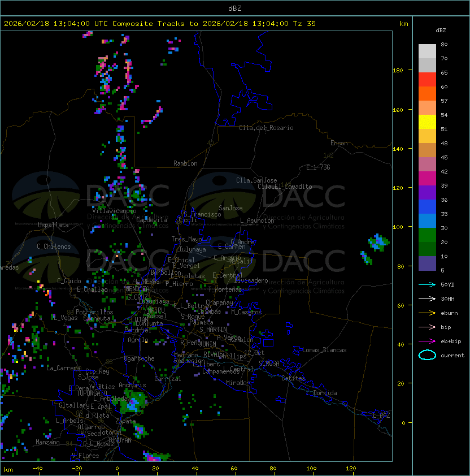Click the 'MENDOZA' city label
This screenshot has width=470, height=476.
point(137,288)
